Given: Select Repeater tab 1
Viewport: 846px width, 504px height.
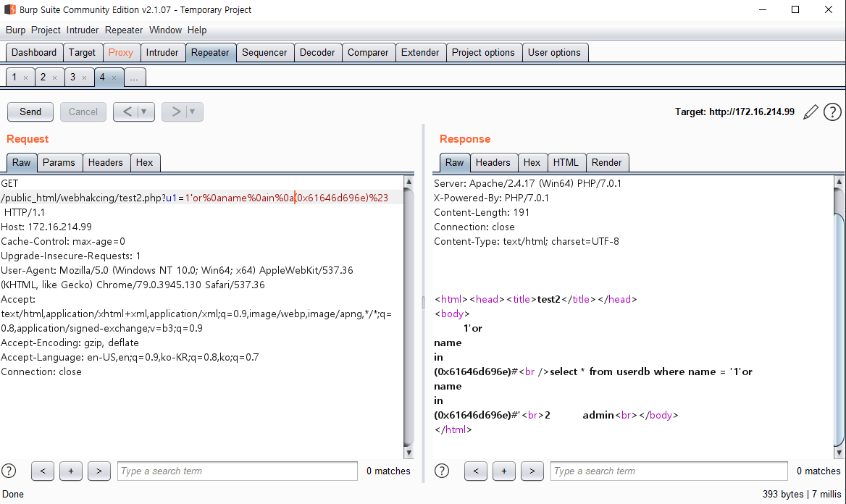Looking at the screenshot, I should (x=14, y=77).
